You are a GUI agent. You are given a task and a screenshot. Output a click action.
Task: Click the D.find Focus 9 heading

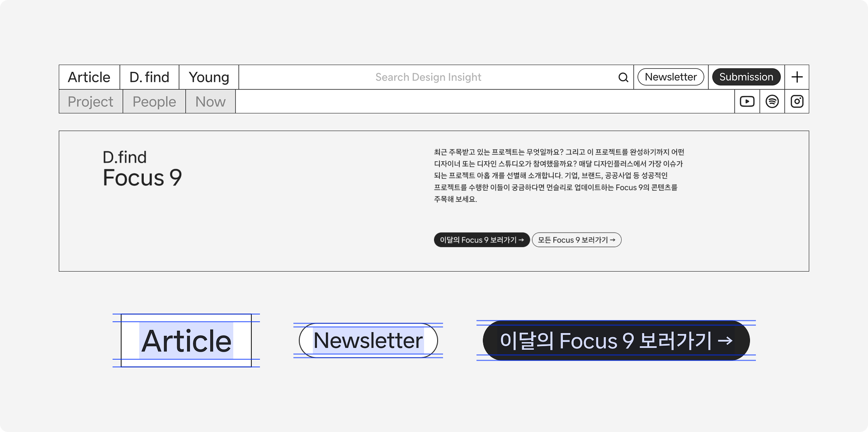(142, 169)
